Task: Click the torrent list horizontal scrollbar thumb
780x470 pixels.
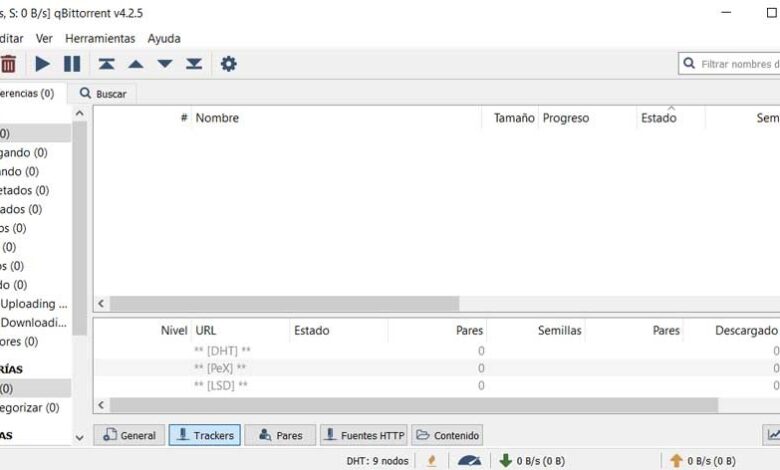Action: (x=285, y=303)
